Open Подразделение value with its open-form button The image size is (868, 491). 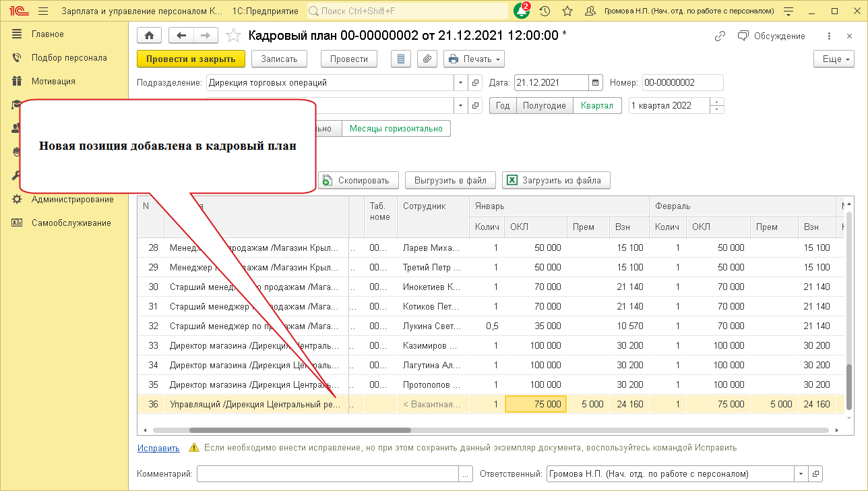pyautogui.click(x=476, y=83)
